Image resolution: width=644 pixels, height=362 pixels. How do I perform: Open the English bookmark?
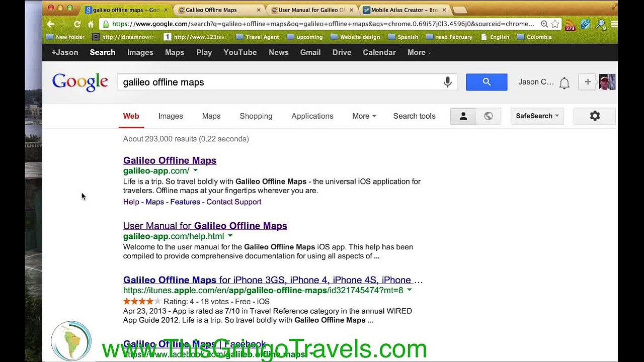click(495, 37)
